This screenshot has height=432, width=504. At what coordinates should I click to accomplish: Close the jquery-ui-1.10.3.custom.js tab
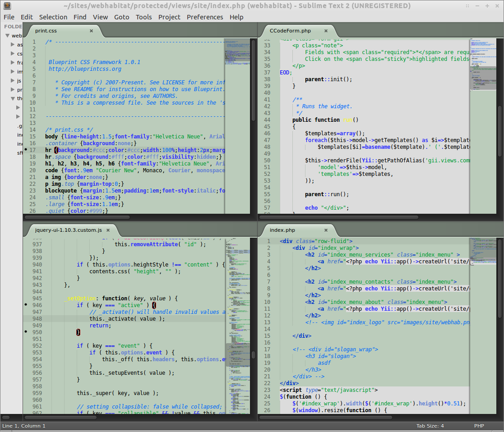(x=109, y=230)
